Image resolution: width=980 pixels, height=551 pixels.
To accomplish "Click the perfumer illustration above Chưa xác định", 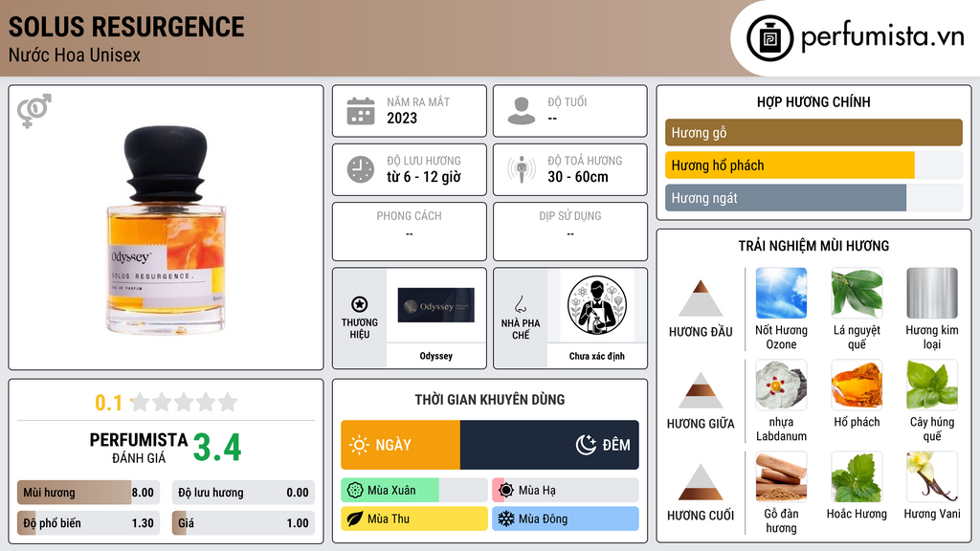I will tap(597, 305).
